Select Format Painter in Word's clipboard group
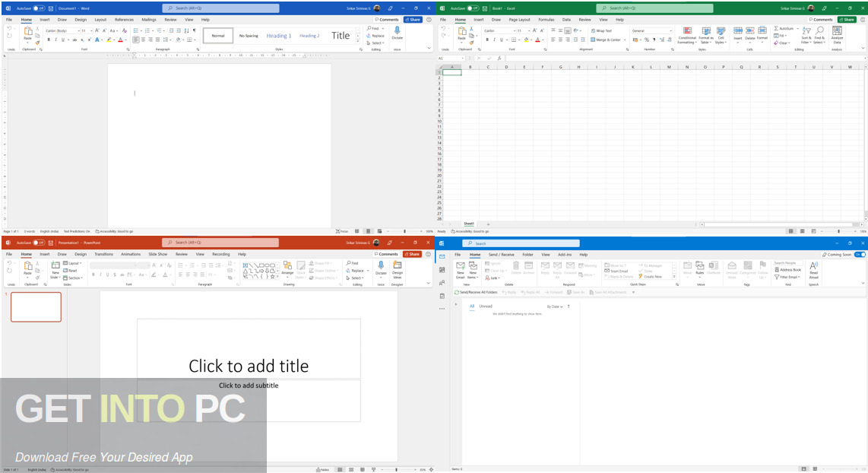Screen dimensions: 868x473 coord(38,42)
